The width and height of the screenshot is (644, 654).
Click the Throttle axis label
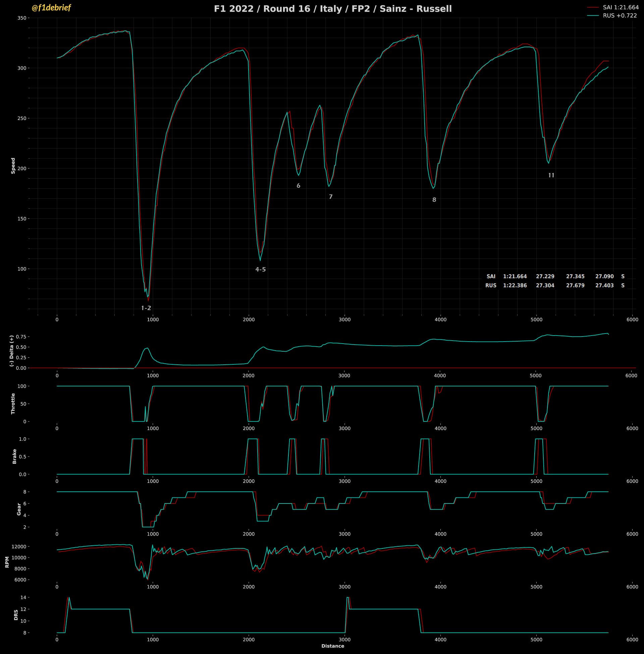tap(13, 404)
